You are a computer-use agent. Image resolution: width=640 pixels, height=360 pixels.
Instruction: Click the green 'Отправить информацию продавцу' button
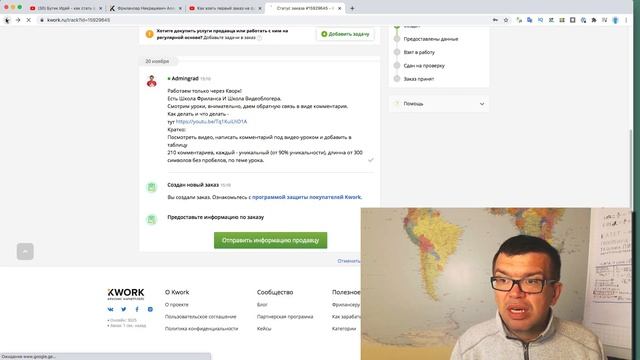pyautogui.click(x=271, y=240)
